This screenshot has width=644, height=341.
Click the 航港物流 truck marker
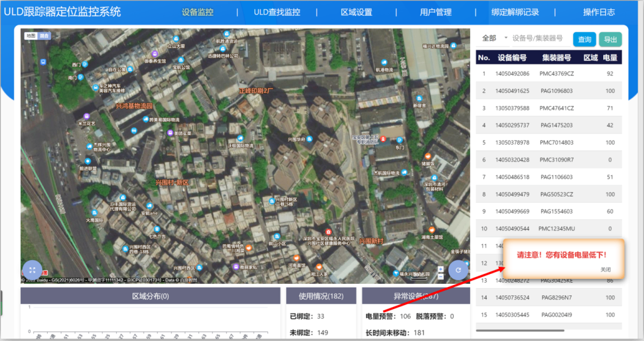tap(384, 62)
